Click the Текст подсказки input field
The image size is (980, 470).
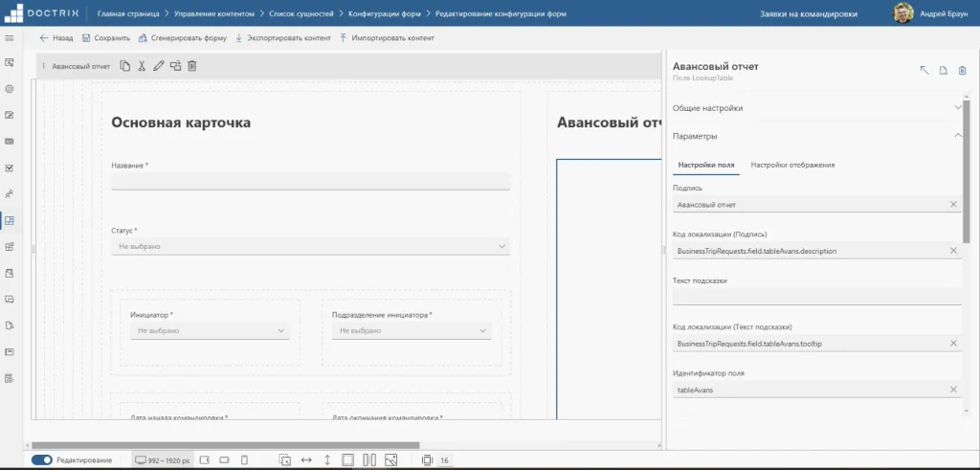817,297
